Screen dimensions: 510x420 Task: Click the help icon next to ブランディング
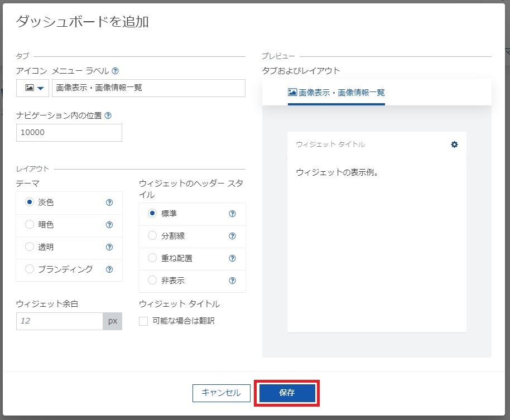click(109, 269)
